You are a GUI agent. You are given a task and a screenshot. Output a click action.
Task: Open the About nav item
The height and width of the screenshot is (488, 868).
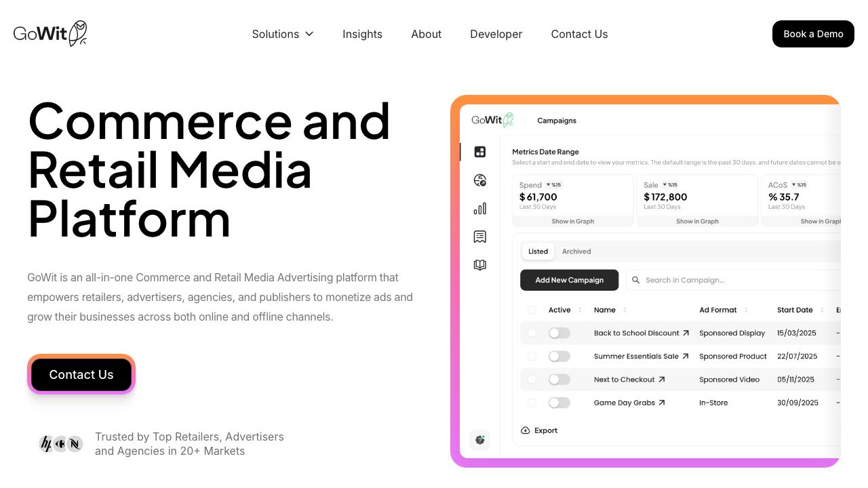pyautogui.click(x=426, y=34)
